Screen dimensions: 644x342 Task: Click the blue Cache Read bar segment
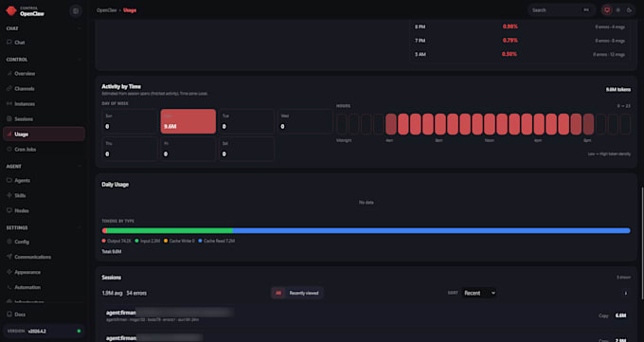pyautogui.click(x=431, y=230)
